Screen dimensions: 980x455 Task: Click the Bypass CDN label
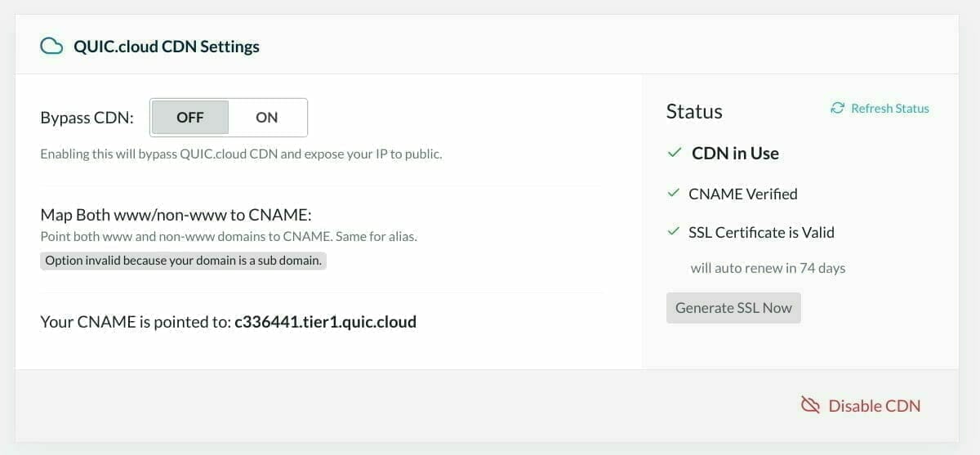click(87, 118)
